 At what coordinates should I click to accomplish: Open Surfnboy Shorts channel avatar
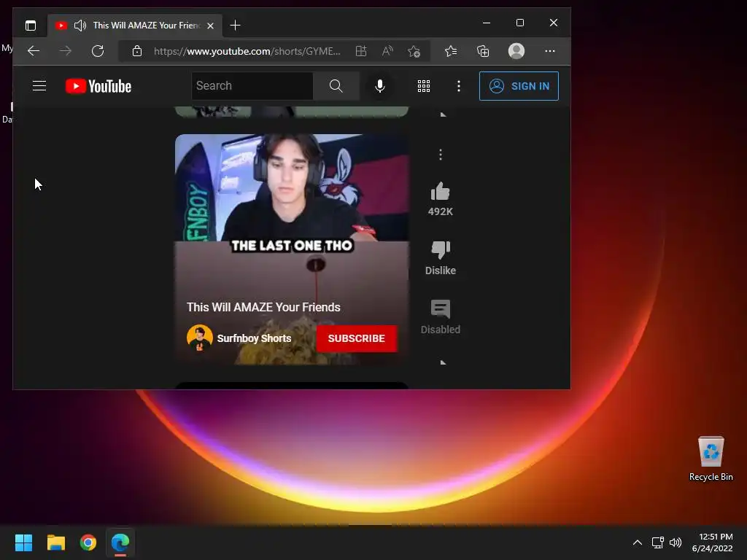click(x=200, y=338)
